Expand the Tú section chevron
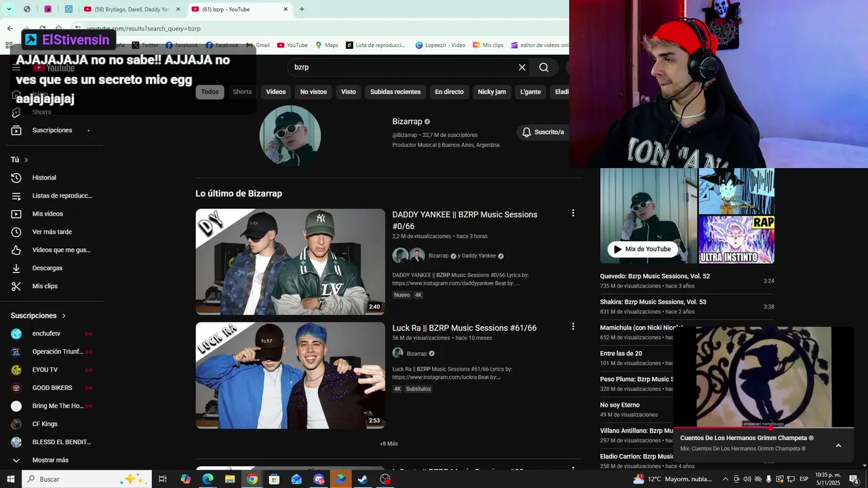Screen dimensions: 868x488 point(26,160)
